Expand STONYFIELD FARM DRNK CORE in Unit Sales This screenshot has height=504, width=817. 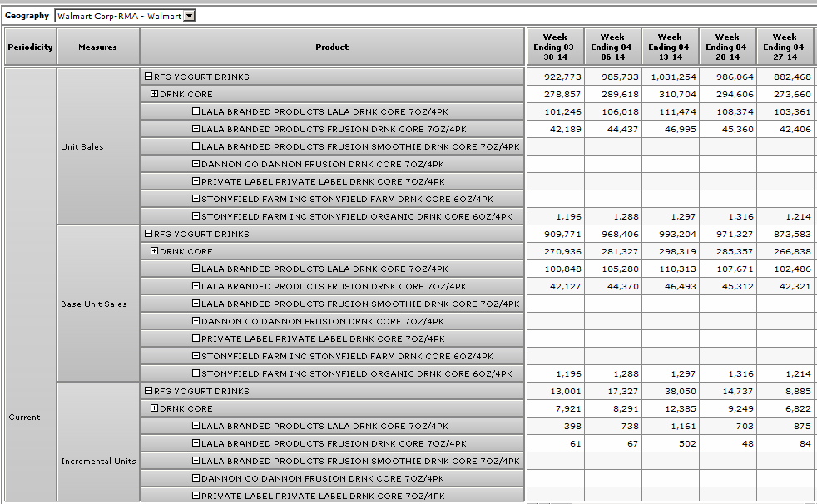click(196, 199)
